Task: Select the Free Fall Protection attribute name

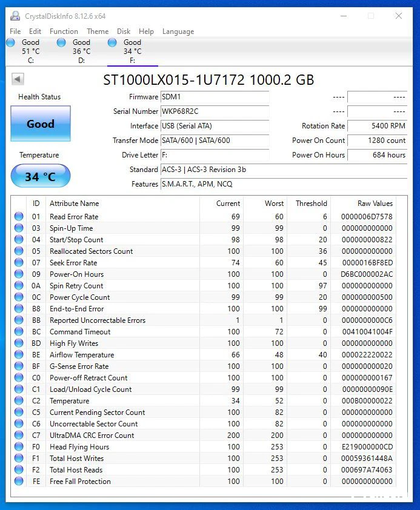Action: coord(80,482)
